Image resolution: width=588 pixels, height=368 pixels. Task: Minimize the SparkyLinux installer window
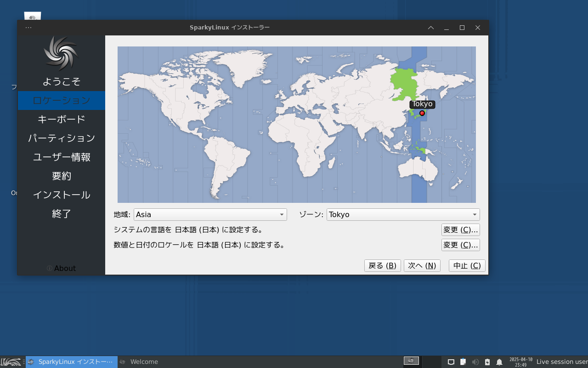[447, 28]
